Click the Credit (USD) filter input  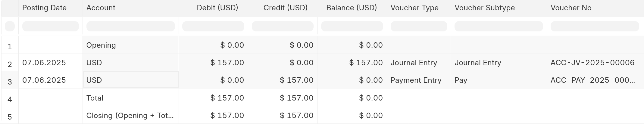(283, 26)
